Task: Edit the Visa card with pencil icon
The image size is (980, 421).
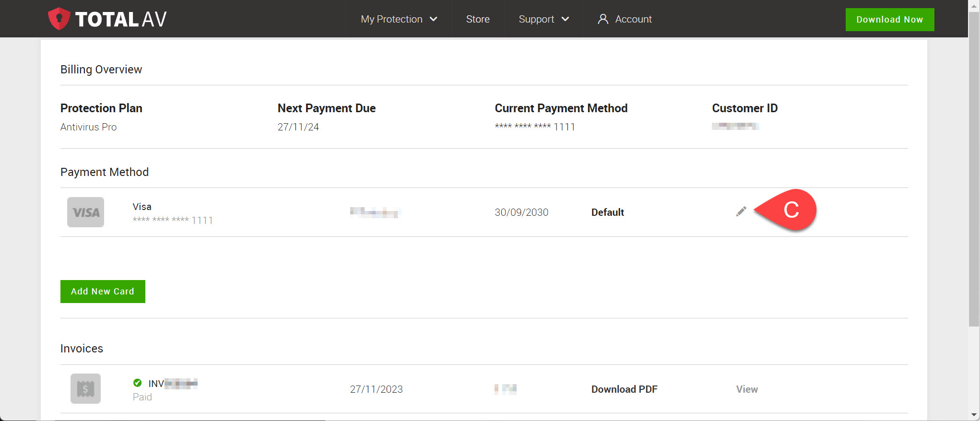Action: [741, 211]
